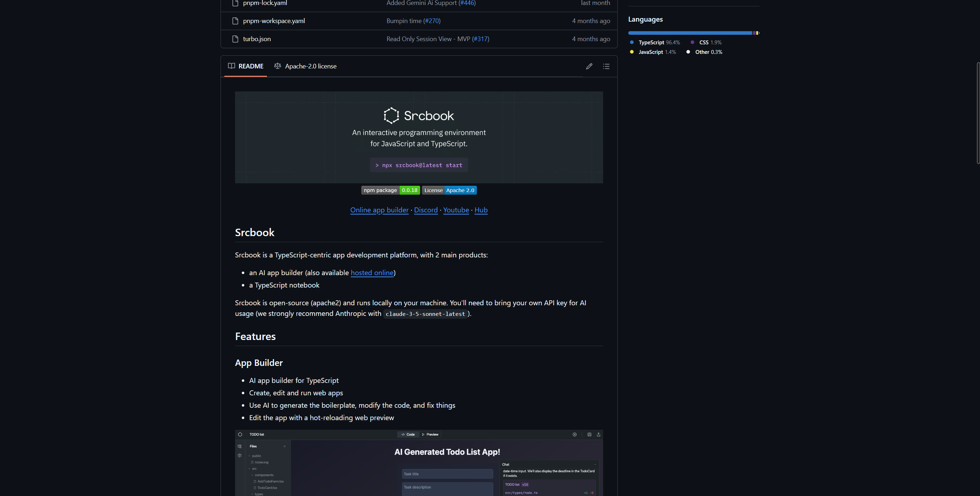Open the Online app builder link
This screenshot has height=496, width=980.
coord(379,210)
